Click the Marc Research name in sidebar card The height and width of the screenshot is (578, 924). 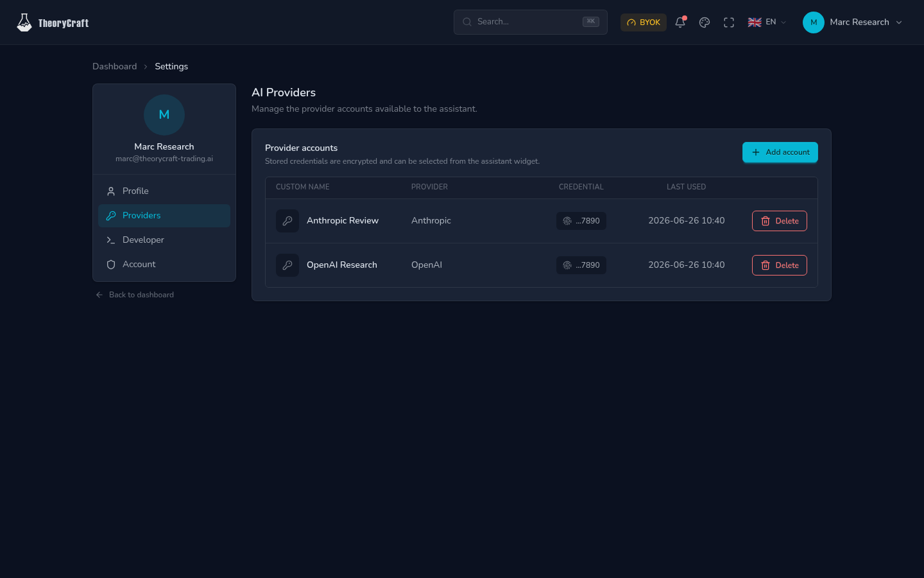pos(164,147)
